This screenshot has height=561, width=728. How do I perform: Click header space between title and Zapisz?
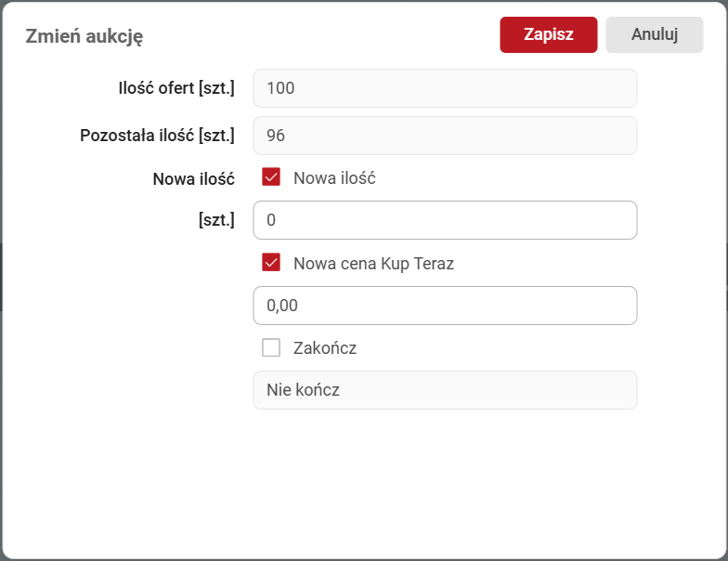tap(316, 36)
